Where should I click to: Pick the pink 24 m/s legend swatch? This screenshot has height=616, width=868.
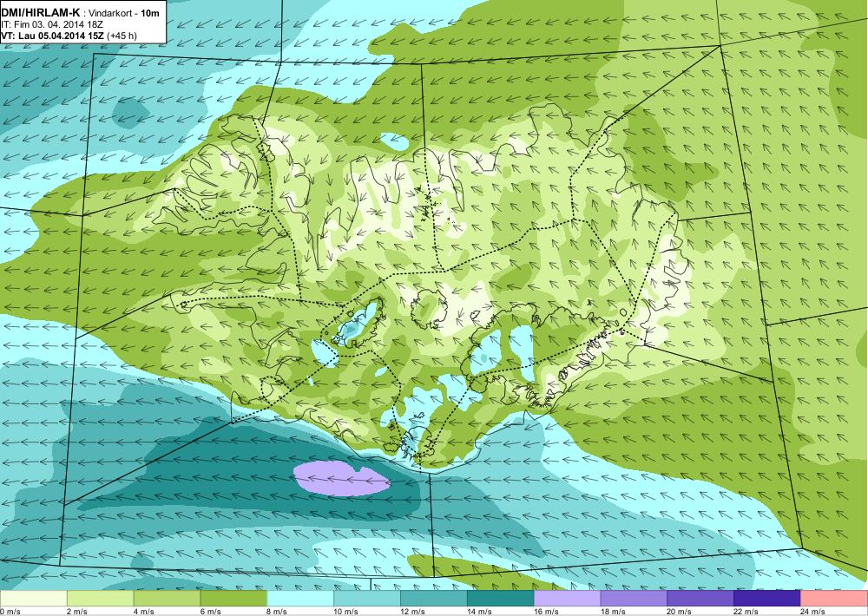pyautogui.click(x=834, y=599)
